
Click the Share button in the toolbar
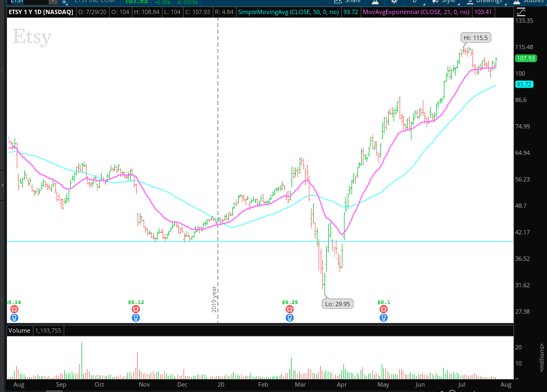pyautogui.click(x=347, y=2)
